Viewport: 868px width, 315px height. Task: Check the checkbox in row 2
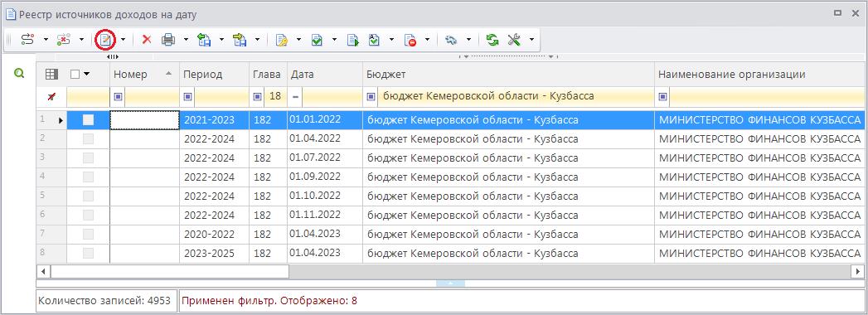tap(88, 139)
